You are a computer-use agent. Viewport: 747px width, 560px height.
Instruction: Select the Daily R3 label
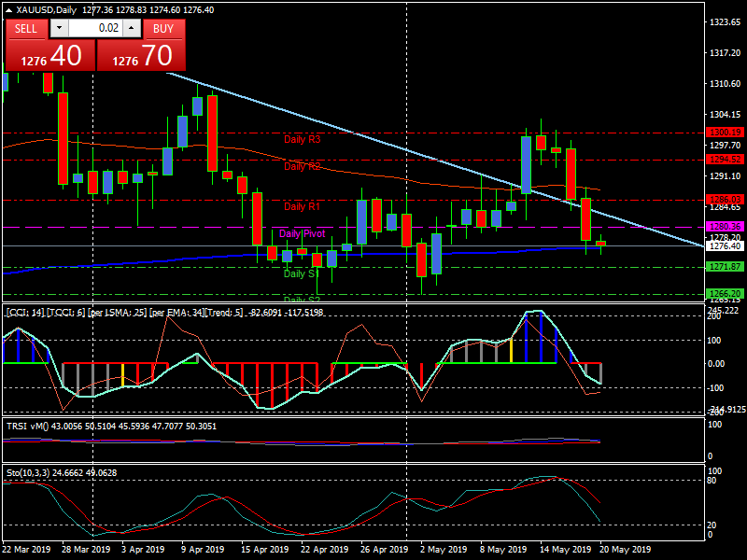coord(302,139)
